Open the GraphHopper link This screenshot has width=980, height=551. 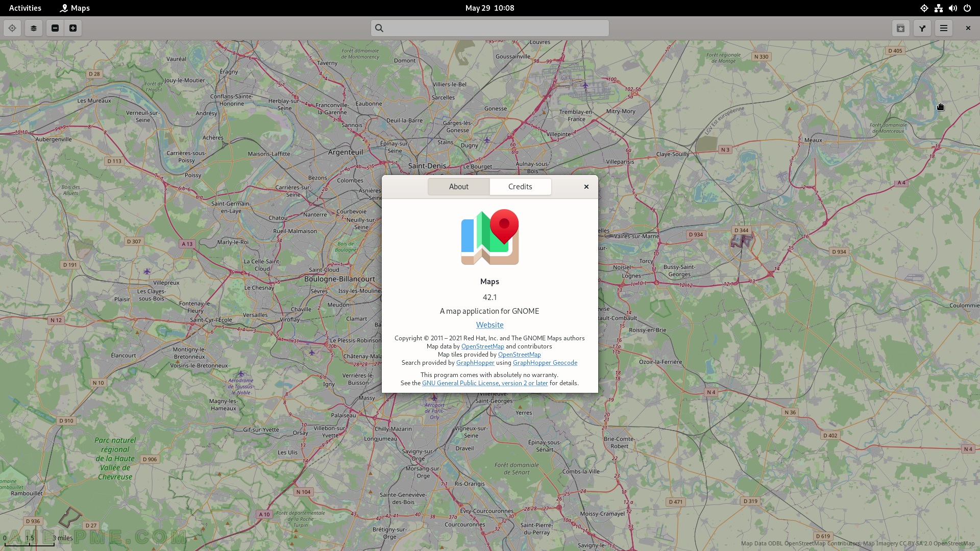(x=475, y=363)
